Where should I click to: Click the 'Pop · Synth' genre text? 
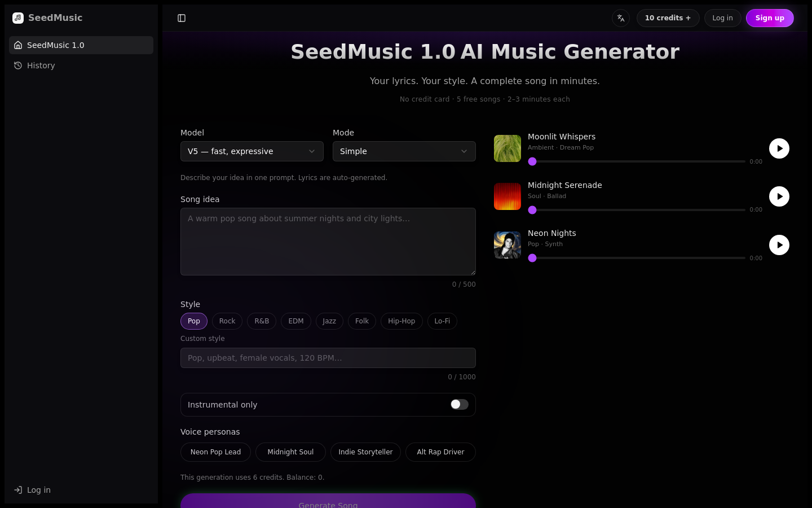click(545, 244)
